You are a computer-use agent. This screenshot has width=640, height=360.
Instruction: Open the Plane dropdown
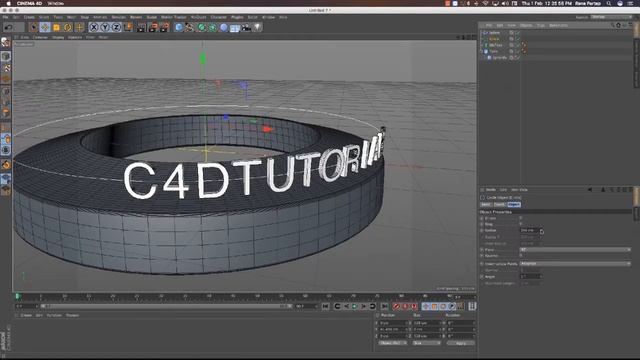pyautogui.click(x=575, y=249)
